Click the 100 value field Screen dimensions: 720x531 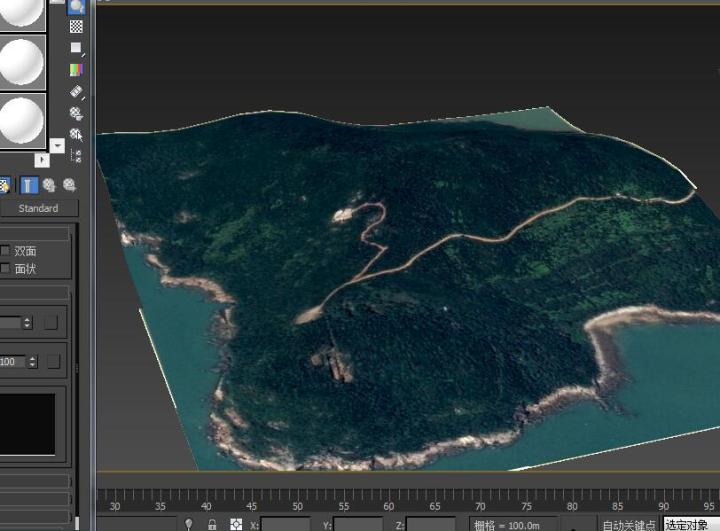coord(14,362)
